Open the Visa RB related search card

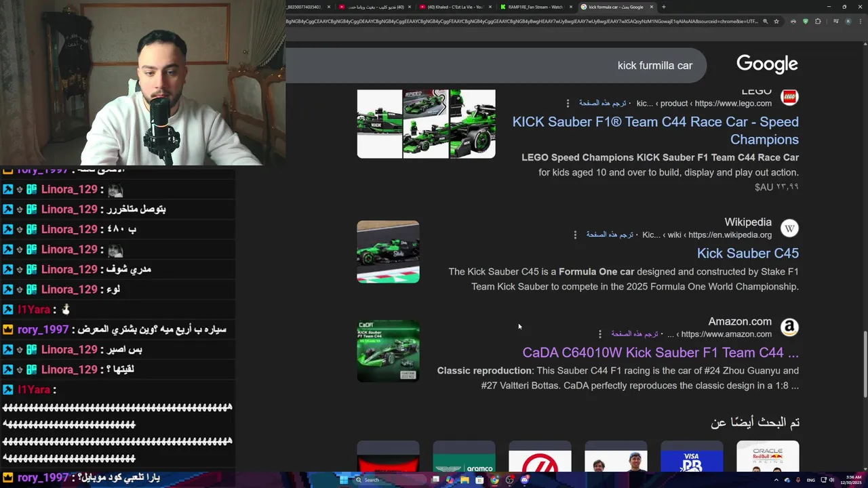pos(692,456)
